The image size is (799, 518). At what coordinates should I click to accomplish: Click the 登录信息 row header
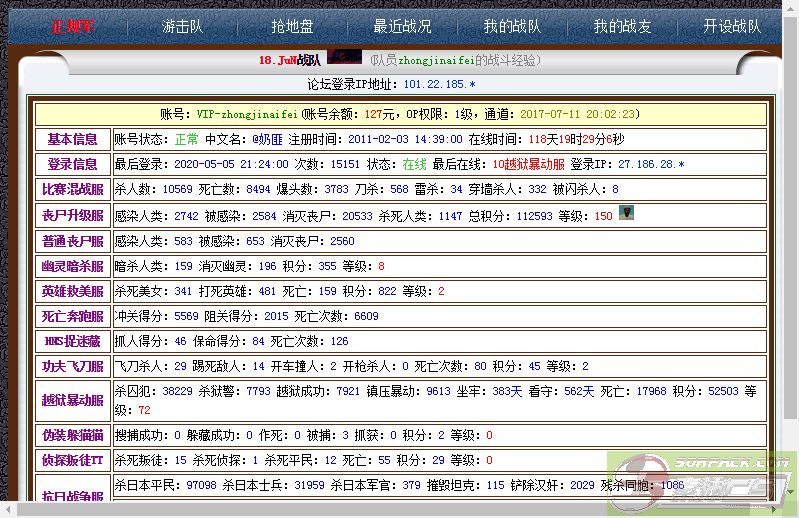[x=72, y=164]
